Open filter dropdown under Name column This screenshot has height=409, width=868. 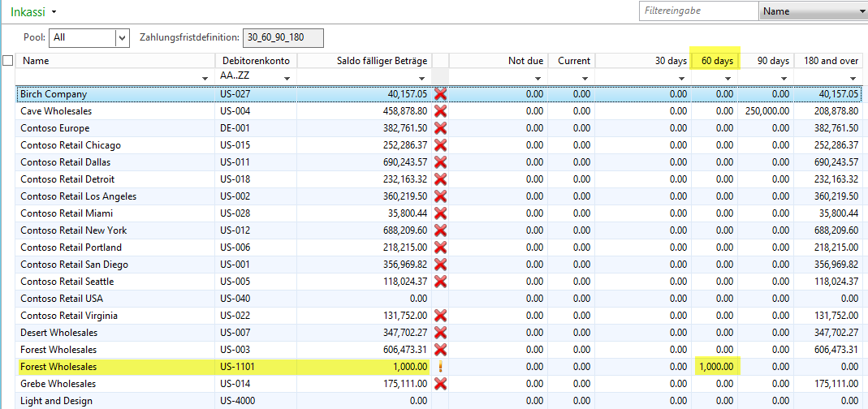tap(204, 78)
